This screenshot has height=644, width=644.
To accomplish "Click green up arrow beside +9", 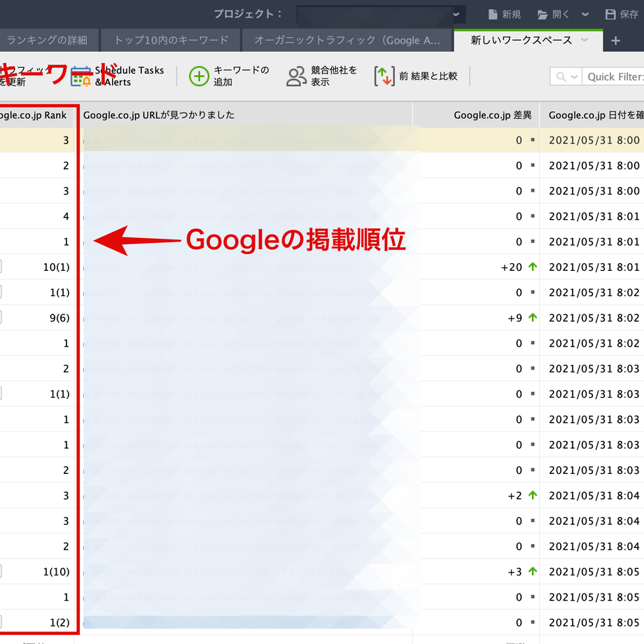I will [x=533, y=318].
